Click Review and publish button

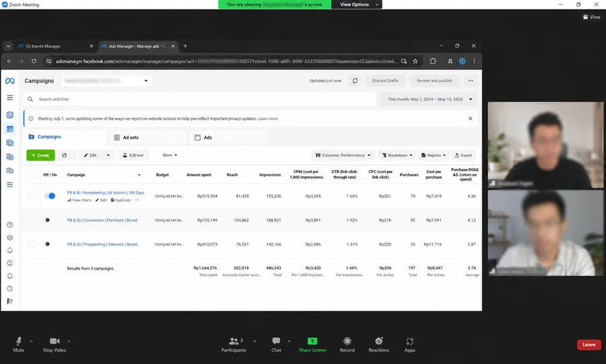click(434, 81)
